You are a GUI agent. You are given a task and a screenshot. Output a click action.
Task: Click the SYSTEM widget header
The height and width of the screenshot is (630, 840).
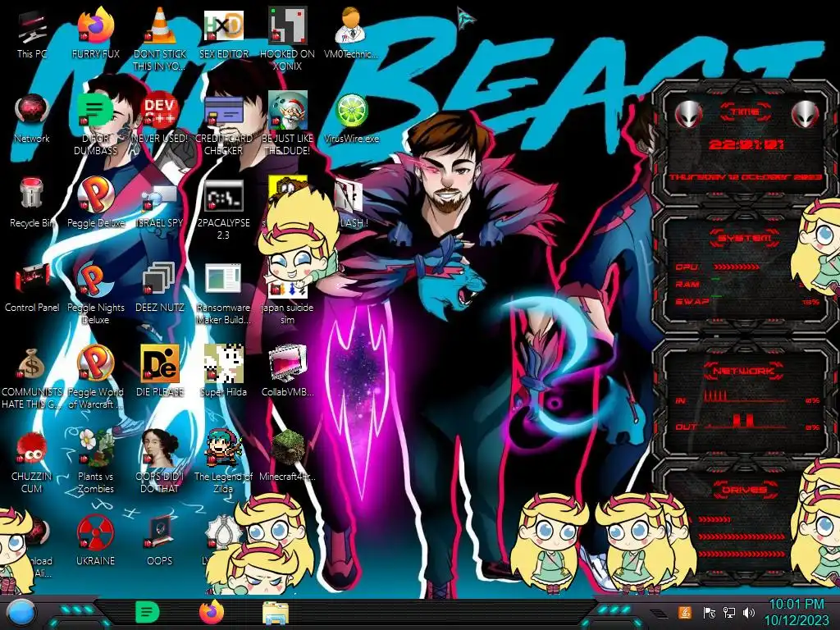(x=744, y=237)
